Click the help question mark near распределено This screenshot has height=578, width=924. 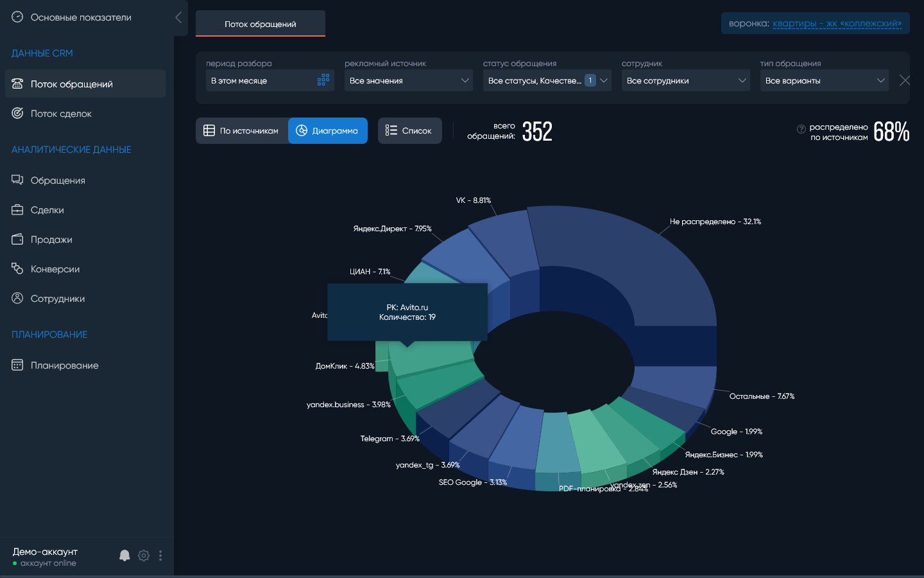click(801, 129)
